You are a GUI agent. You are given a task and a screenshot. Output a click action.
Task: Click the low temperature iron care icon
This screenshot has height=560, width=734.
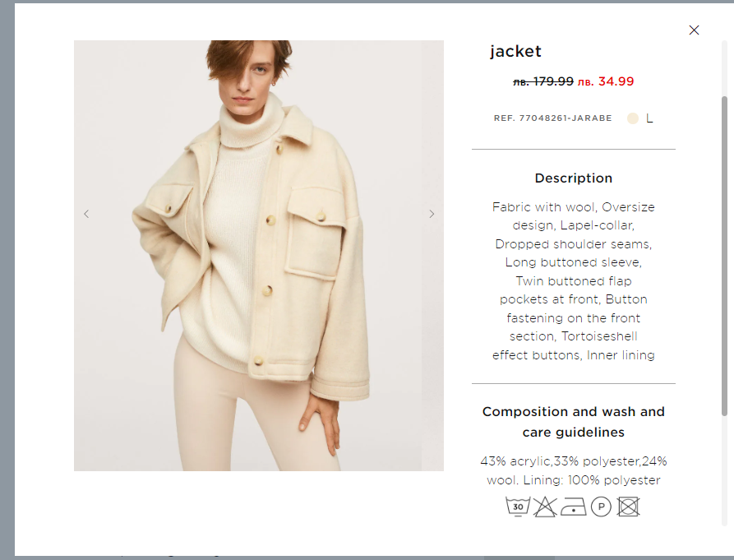[x=574, y=507]
